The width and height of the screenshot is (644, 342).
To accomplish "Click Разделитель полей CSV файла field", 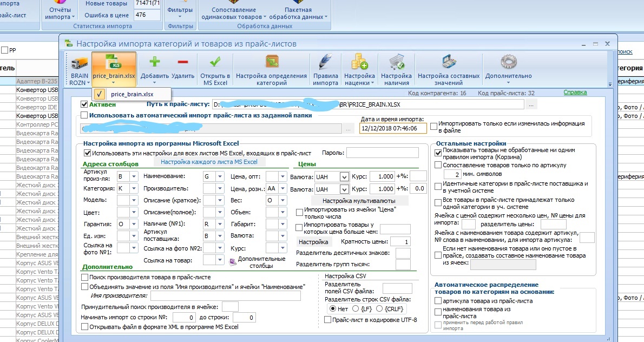I will click(397, 288).
